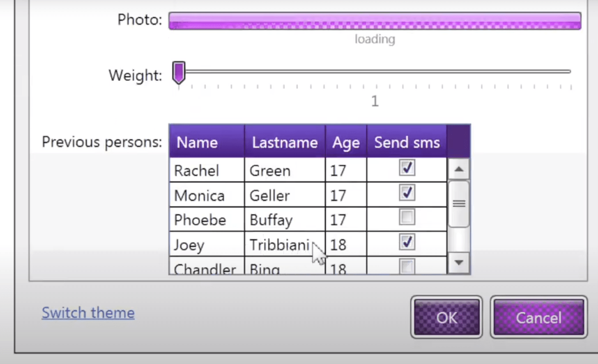Click the Switch theme link
The width and height of the screenshot is (598, 364).
pos(88,313)
